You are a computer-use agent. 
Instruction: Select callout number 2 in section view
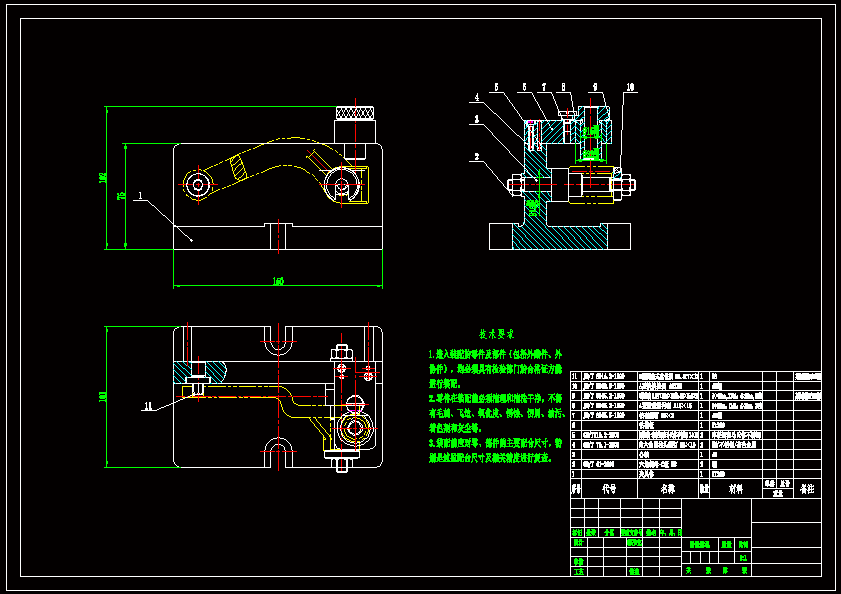click(x=478, y=156)
